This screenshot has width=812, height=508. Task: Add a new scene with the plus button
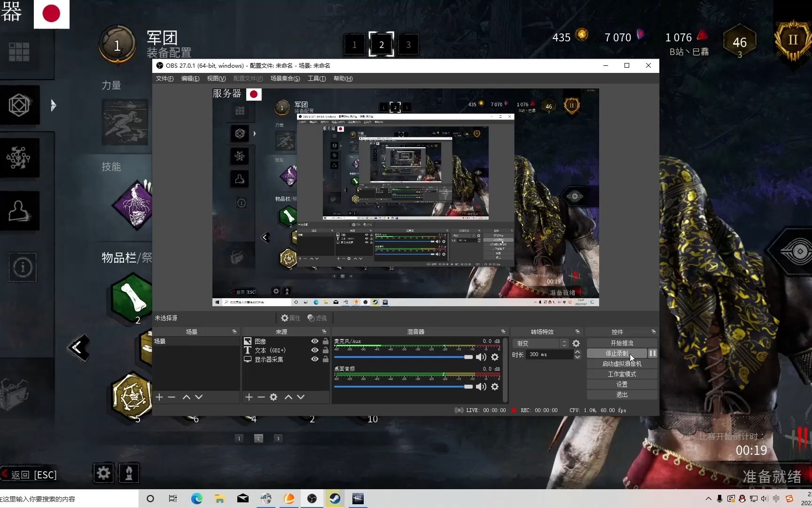[159, 397]
